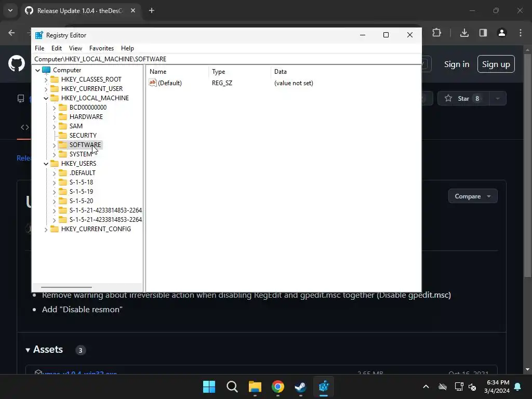
Task: Click the REG_SZ type cell
Action: [x=222, y=83]
